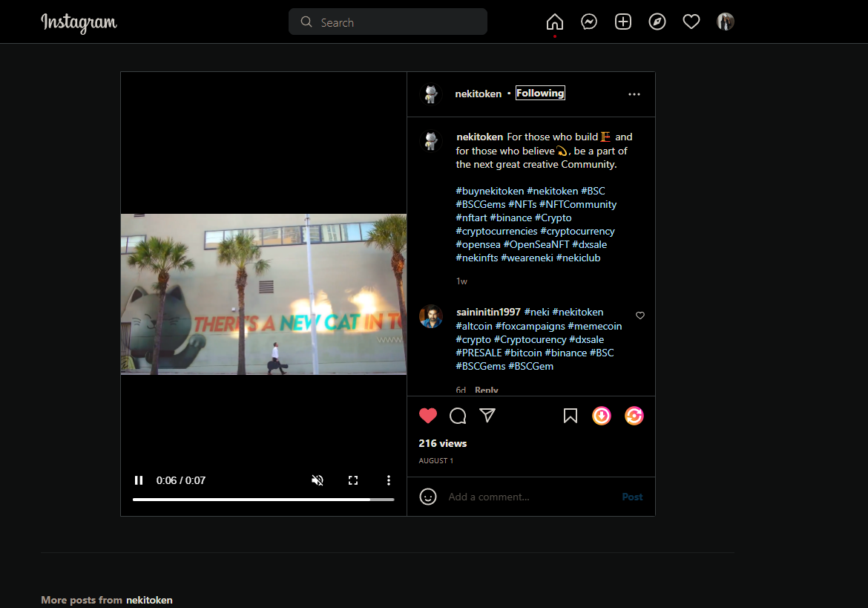The width and height of the screenshot is (868, 608).
Task: Click the Following button
Action: (540, 93)
